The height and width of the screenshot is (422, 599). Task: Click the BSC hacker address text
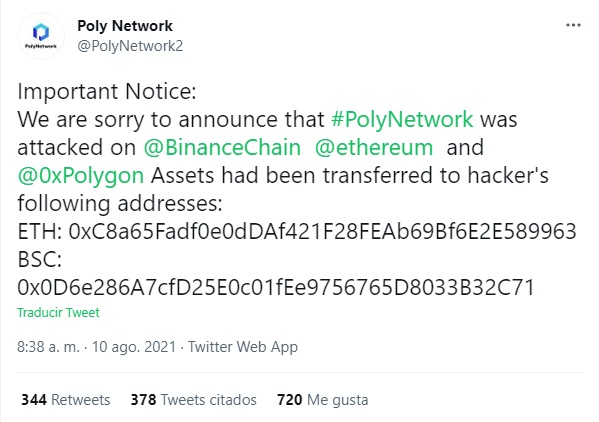tap(276, 288)
